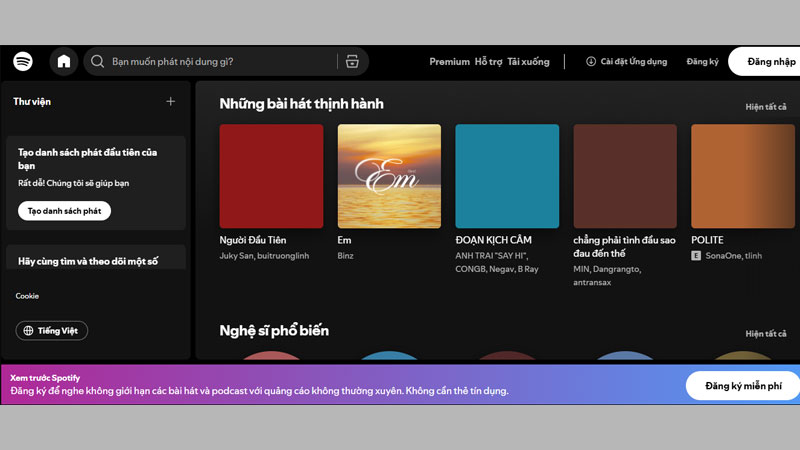Open the Cookie link in sidebar

coord(27,296)
